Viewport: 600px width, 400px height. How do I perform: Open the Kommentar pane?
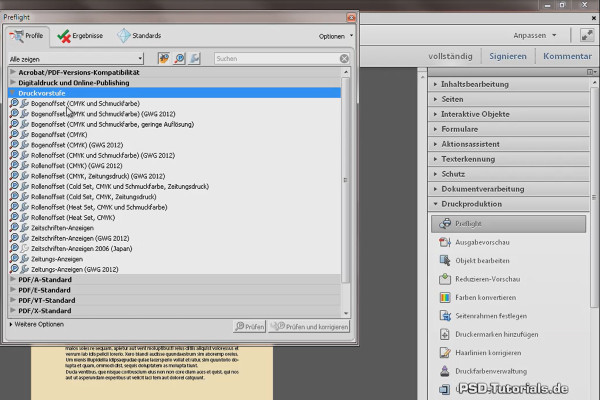[567, 56]
